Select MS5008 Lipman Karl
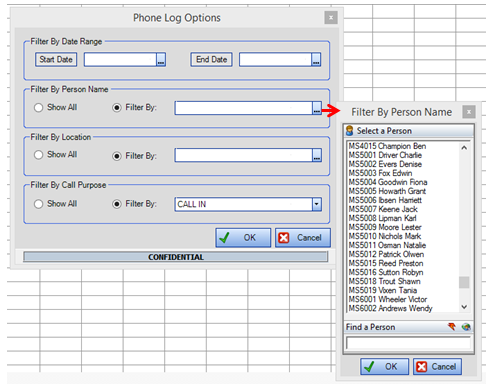496x387 pixels. pyautogui.click(x=382, y=218)
